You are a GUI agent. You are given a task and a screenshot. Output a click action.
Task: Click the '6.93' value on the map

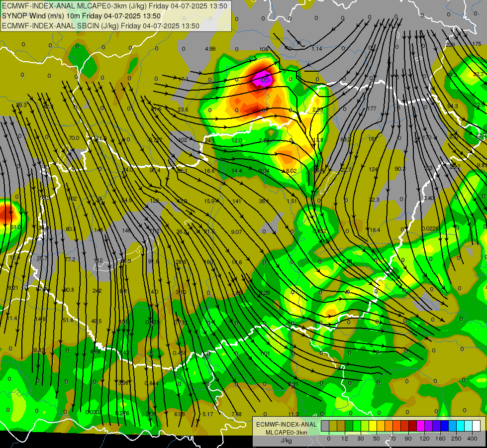point(180,414)
